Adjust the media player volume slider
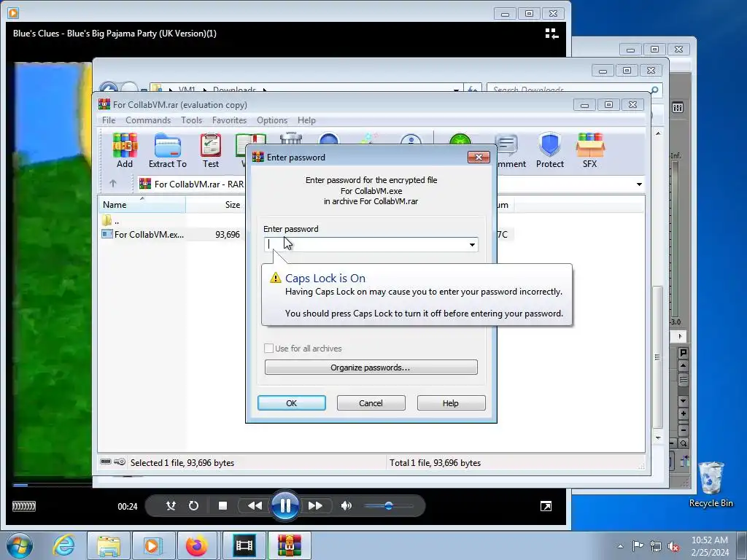The image size is (747, 560). click(x=388, y=506)
